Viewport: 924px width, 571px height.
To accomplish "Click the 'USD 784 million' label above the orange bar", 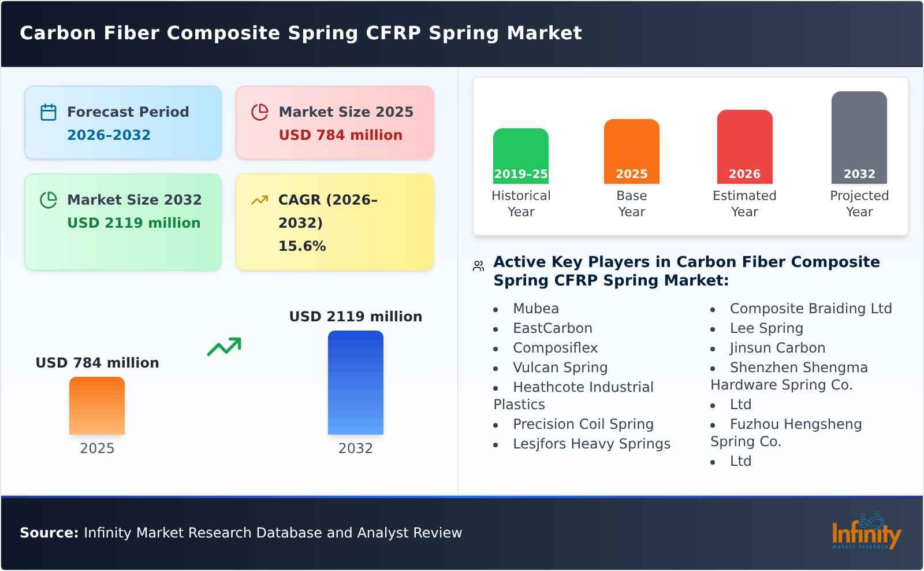I will coord(97,363).
